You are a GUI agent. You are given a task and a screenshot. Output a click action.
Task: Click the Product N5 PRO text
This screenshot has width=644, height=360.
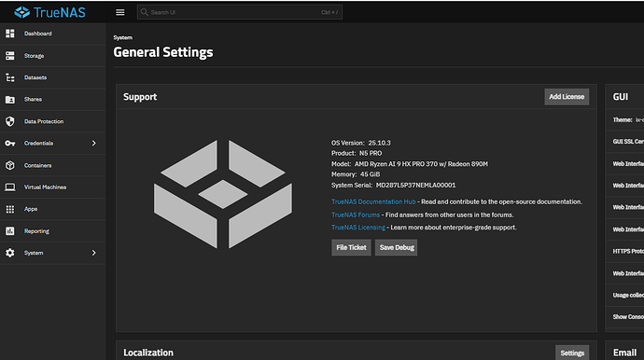tap(357, 153)
